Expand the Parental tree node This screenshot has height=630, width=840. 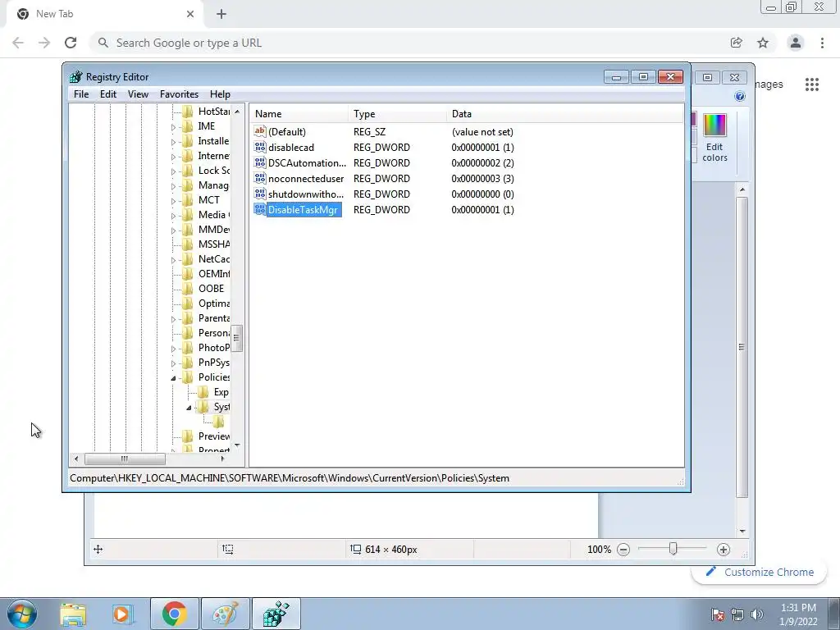click(x=173, y=319)
